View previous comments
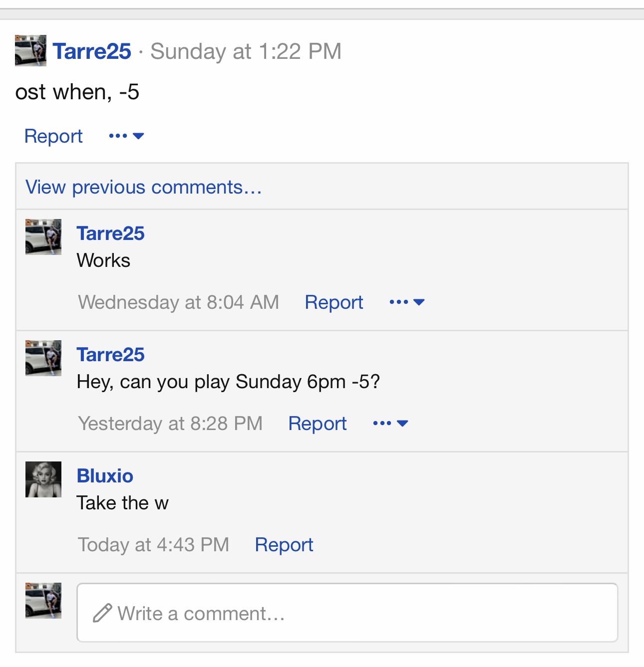This screenshot has width=644, height=667. point(144,187)
